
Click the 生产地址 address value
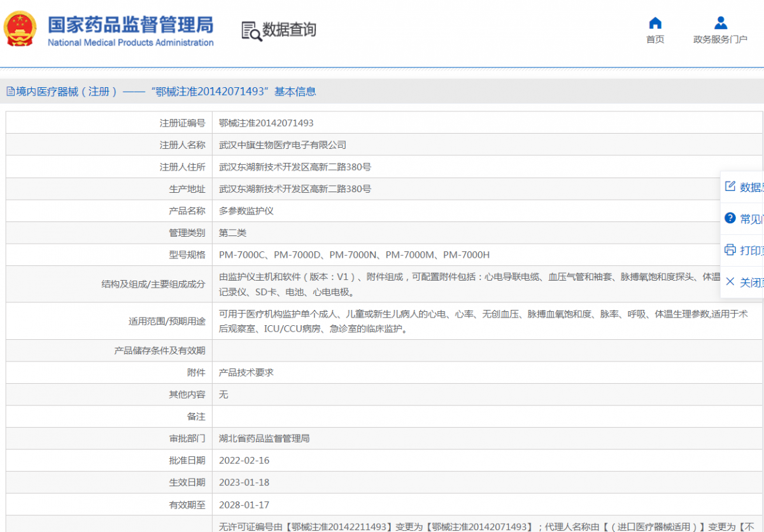point(295,189)
